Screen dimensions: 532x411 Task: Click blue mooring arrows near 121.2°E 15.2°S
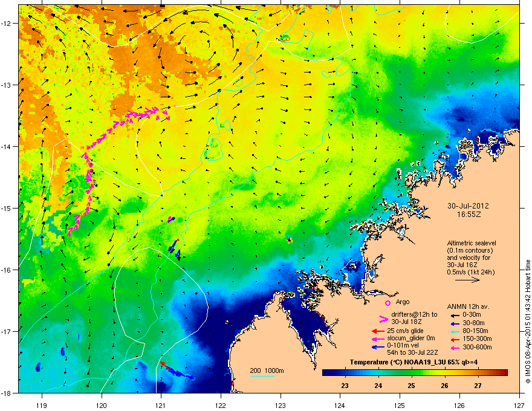tap(171, 219)
